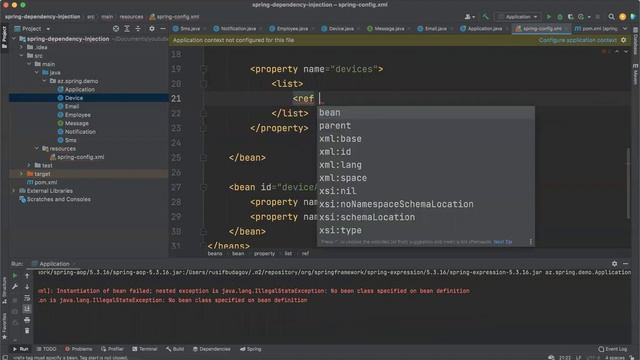Open the Project view selector dropdown
The width and height of the screenshot is (640, 360).
coord(32,29)
